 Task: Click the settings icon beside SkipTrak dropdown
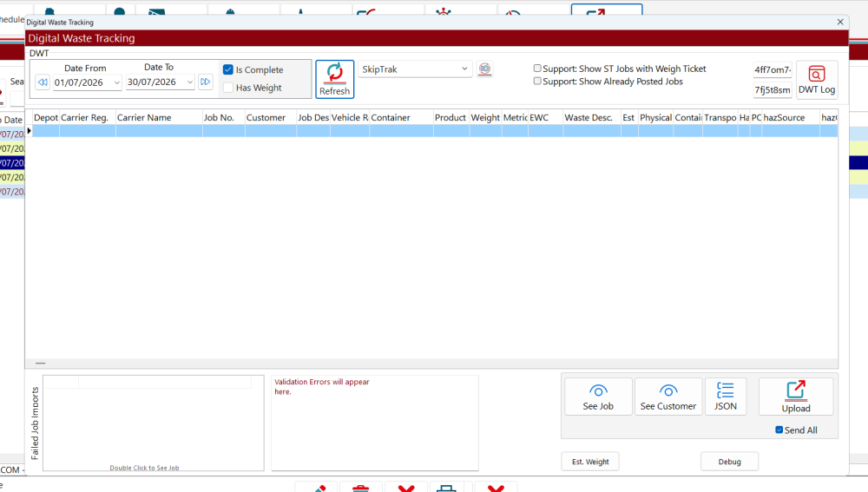click(484, 69)
